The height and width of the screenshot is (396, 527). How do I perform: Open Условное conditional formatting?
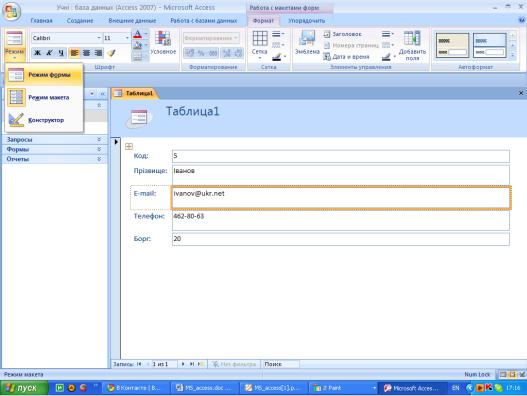point(163,43)
